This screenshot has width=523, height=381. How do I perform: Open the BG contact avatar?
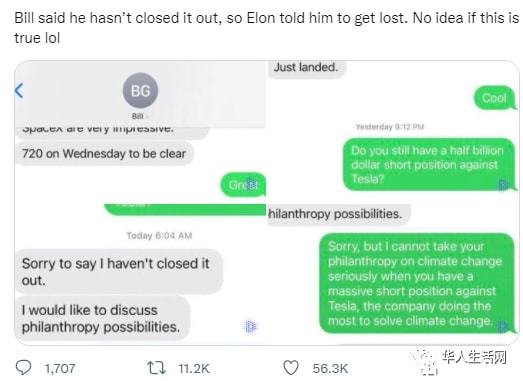[140, 91]
